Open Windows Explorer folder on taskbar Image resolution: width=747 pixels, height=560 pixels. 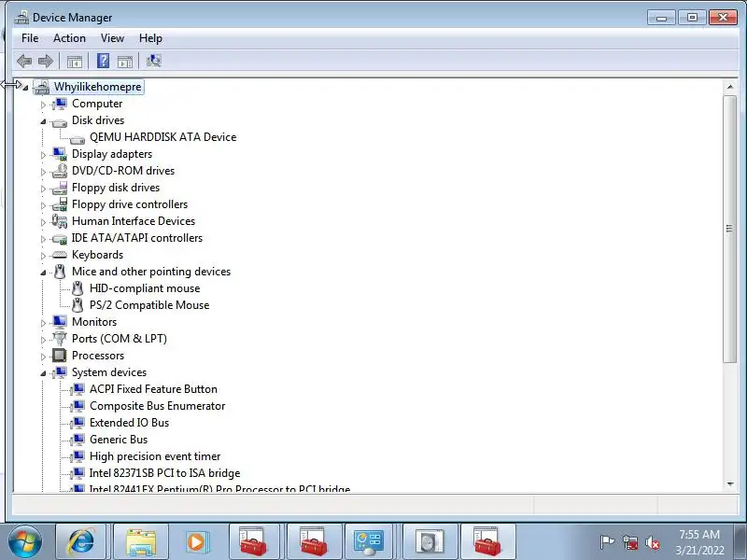pos(141,541)
